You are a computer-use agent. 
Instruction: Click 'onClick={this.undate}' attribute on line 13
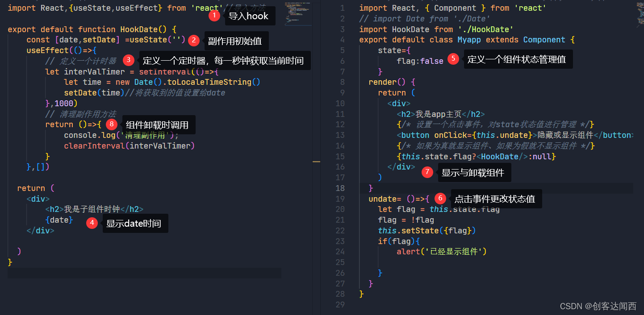point(483,135)
